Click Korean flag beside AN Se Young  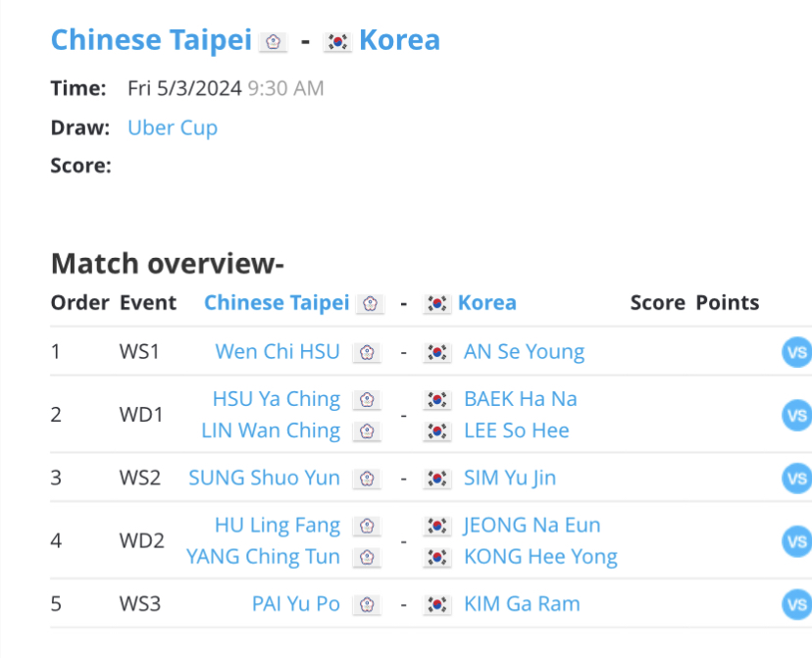click(x=437, y=353)
